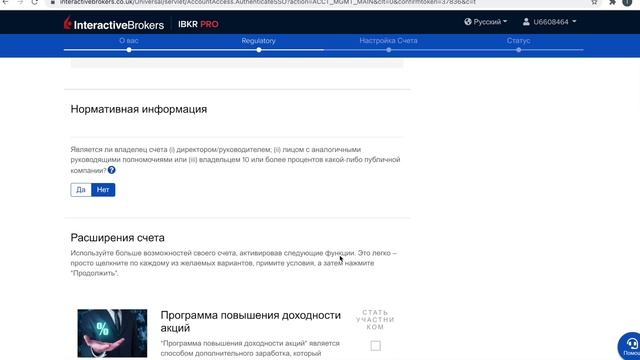Open the browser extensions puzzle icon
Image resolution: width=640 pixels, height=360 pixels.
click(x=612, y=2)
